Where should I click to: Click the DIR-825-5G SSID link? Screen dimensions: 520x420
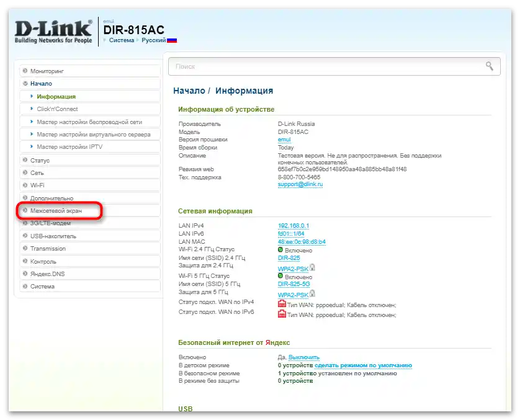click(294, 284)
